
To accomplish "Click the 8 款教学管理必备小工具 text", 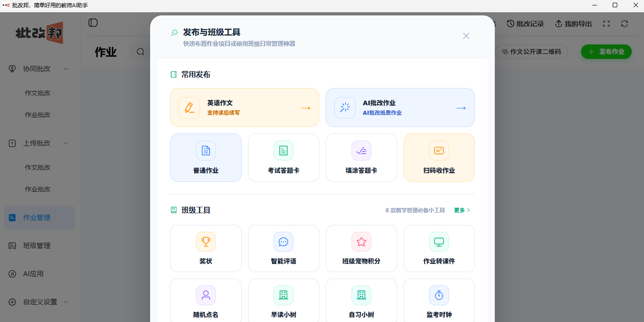I will coord(415,210).
